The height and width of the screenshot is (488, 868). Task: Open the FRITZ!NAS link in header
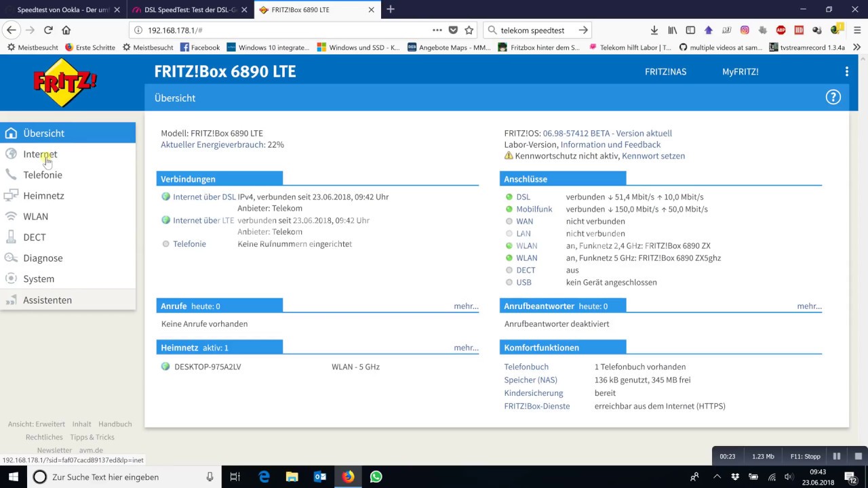[x=665, y=71]
